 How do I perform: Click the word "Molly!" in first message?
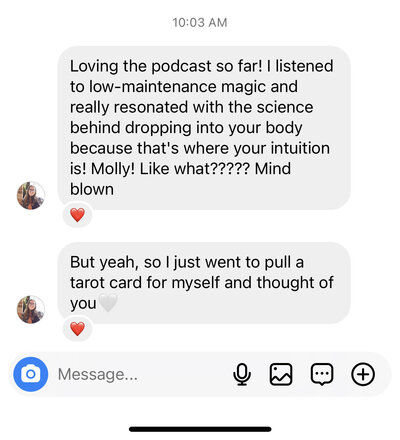(113, 169)
